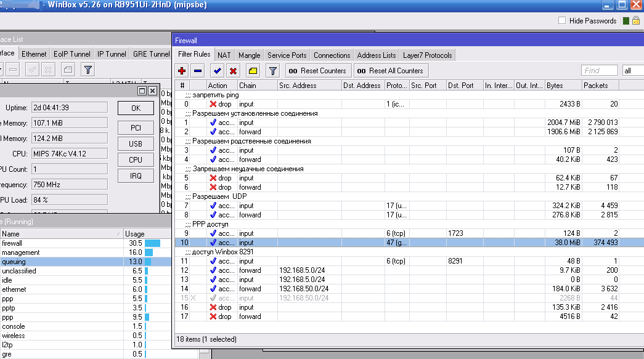Click the CPU Load value field
The width and height of the screenshot is (644, 359).
coord(70,200)
